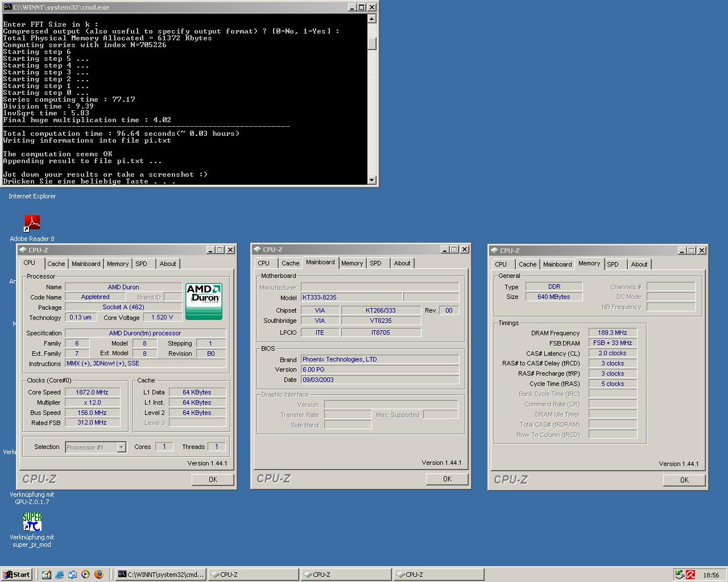Click the Avira antivirus tray icon
Viewport: 728px width, 582px height.
point(690,575)
